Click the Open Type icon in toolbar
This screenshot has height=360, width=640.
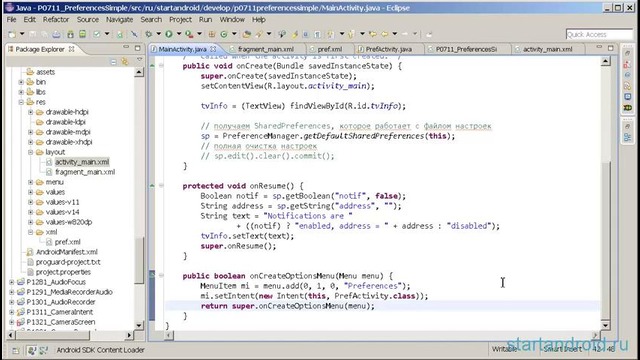[247, 34]
